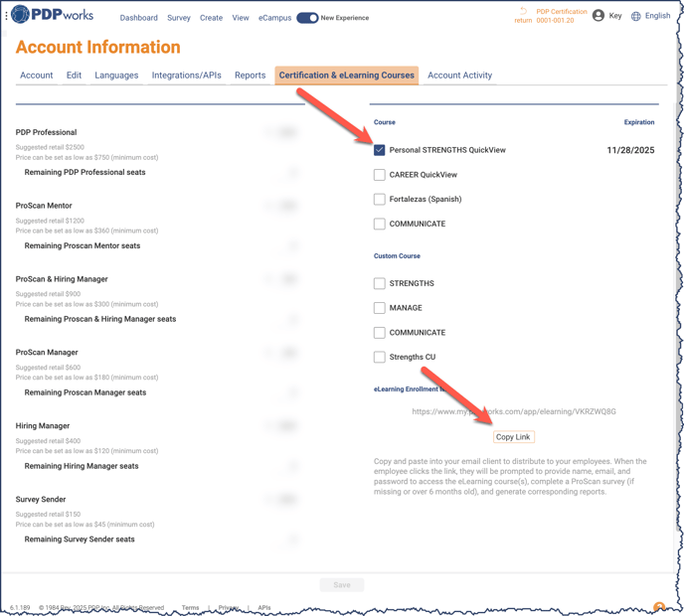Image resolution: width=684 pixels, height=616 pixels.
Task: Switch to the Edit tab
Action: [74, 76]
